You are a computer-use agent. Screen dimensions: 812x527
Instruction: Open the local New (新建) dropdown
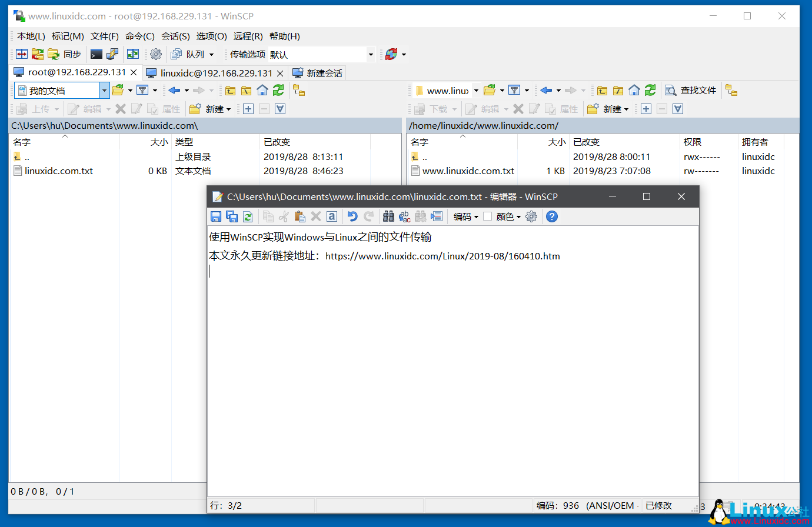point(211,109)
